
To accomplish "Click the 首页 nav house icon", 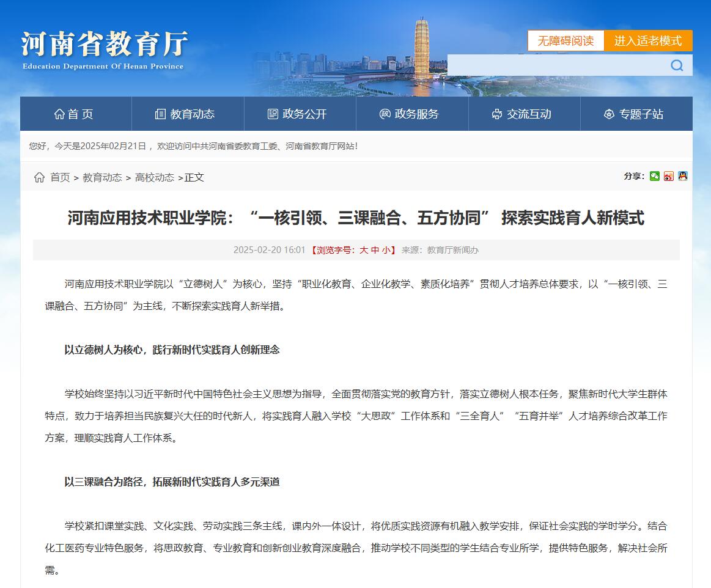I will click(59, 114).
